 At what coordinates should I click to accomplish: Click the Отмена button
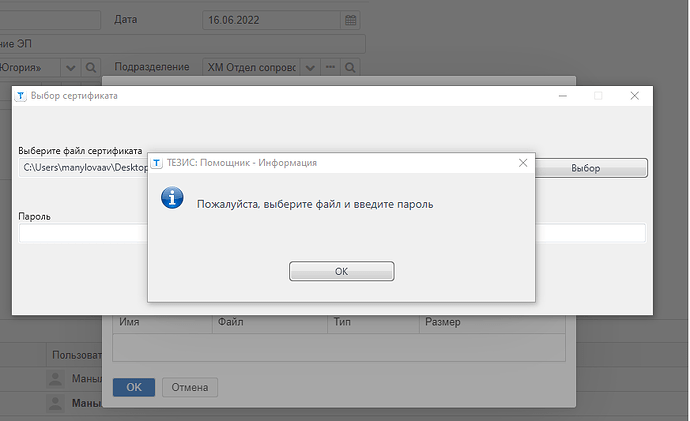click(x=189, y=387)
